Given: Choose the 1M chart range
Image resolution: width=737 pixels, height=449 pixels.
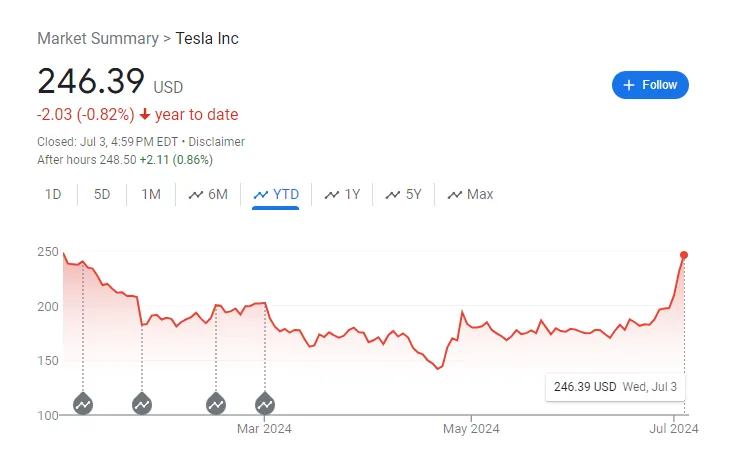Looking at the screenshot, I should 151,194.
